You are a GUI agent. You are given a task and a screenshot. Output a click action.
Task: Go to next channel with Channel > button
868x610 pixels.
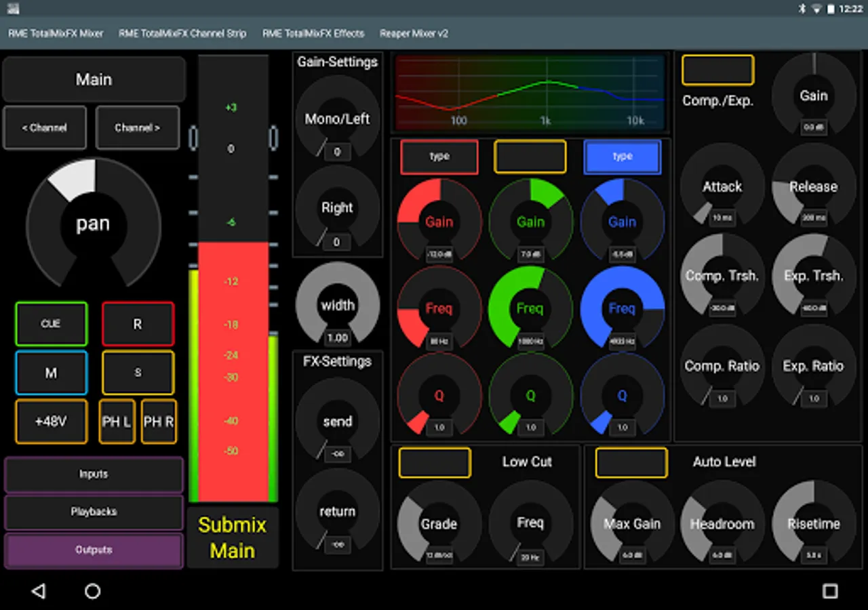coord(138,127)
